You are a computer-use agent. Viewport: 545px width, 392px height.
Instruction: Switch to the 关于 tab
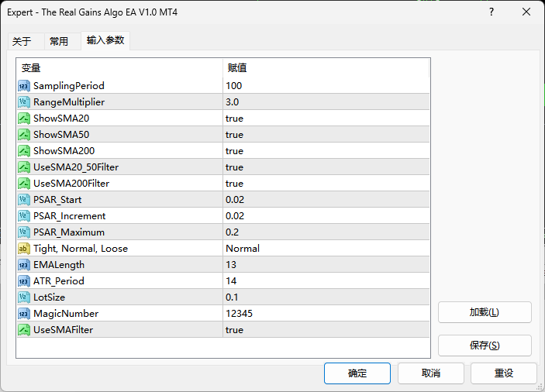tap(22, 41)
